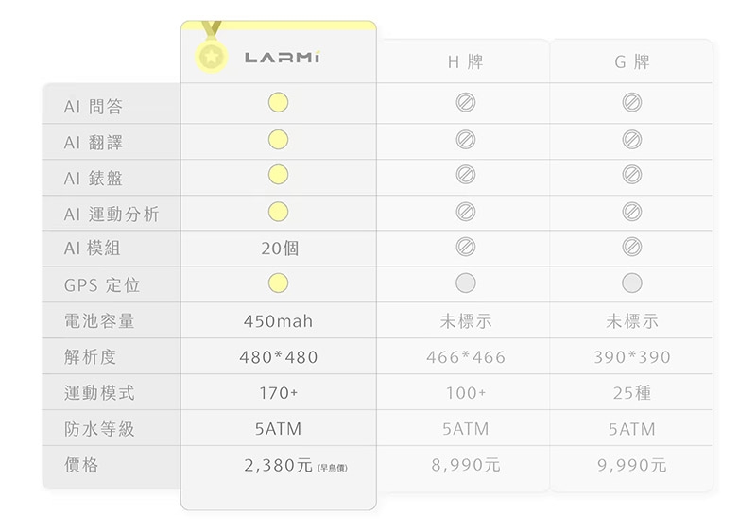
Task: Click the LARMI price 2,380元
Action: point(278,465)
